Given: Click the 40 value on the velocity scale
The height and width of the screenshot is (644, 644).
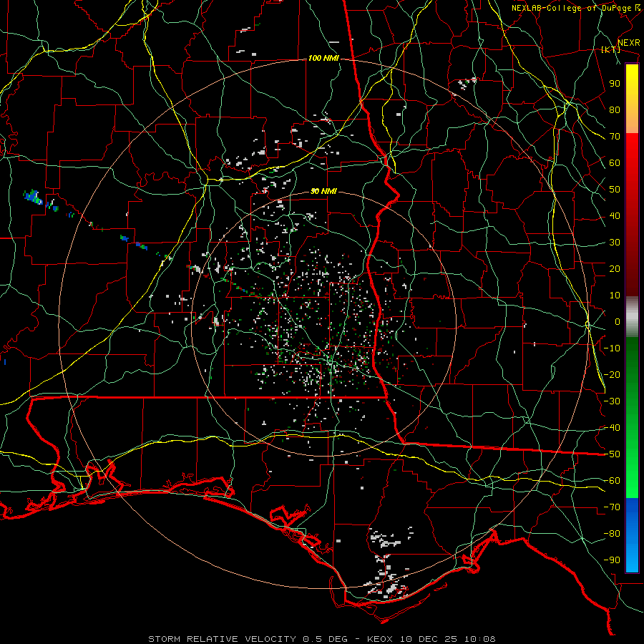Looking at the screenshot, I should [x=615, y=216].
